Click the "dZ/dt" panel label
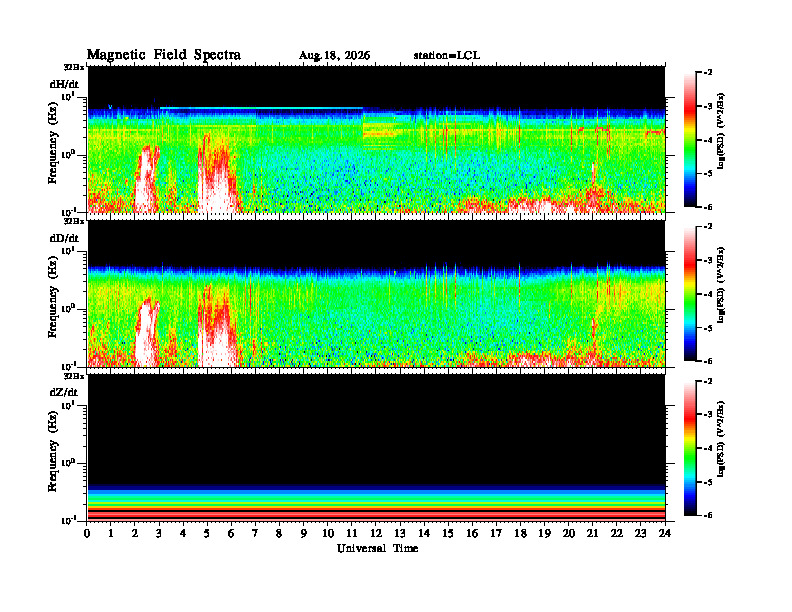The image size is (792, 612). point(64,392)
